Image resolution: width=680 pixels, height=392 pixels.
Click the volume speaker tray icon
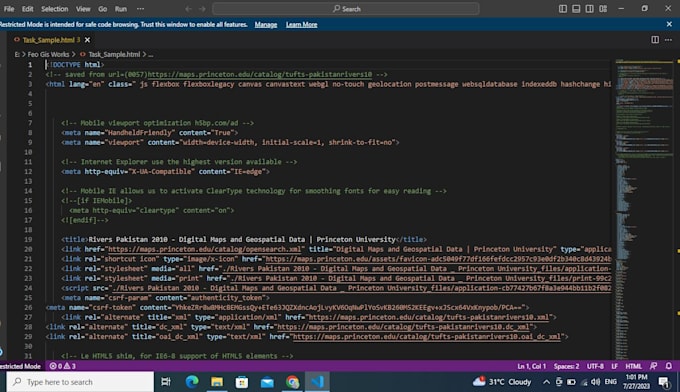(x=595, y=382)
